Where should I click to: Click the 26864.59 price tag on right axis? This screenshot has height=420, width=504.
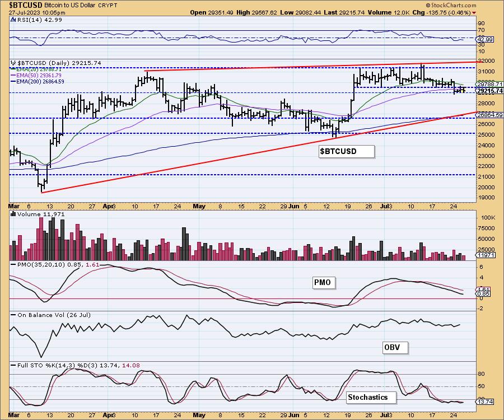coord(489,115)
